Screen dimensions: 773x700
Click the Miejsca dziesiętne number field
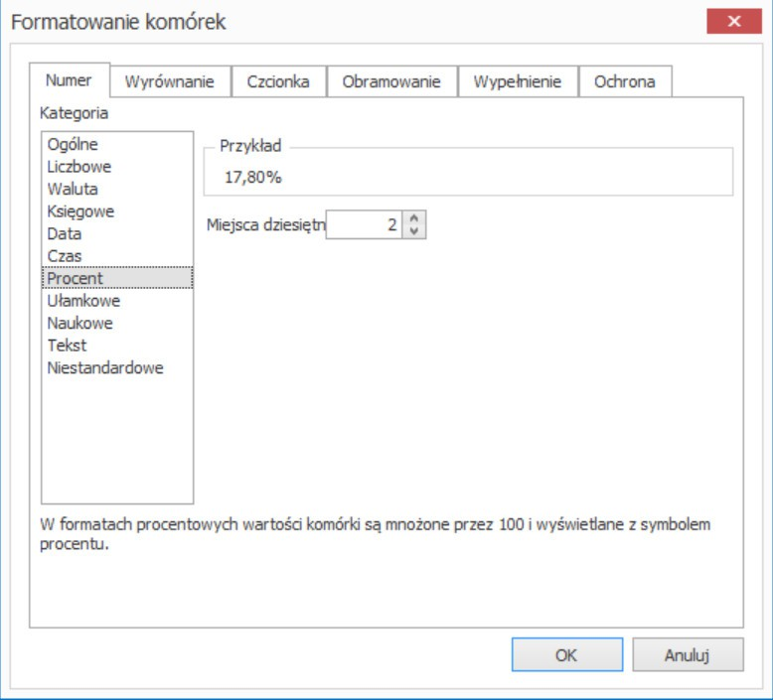click(x=364, y=225)
